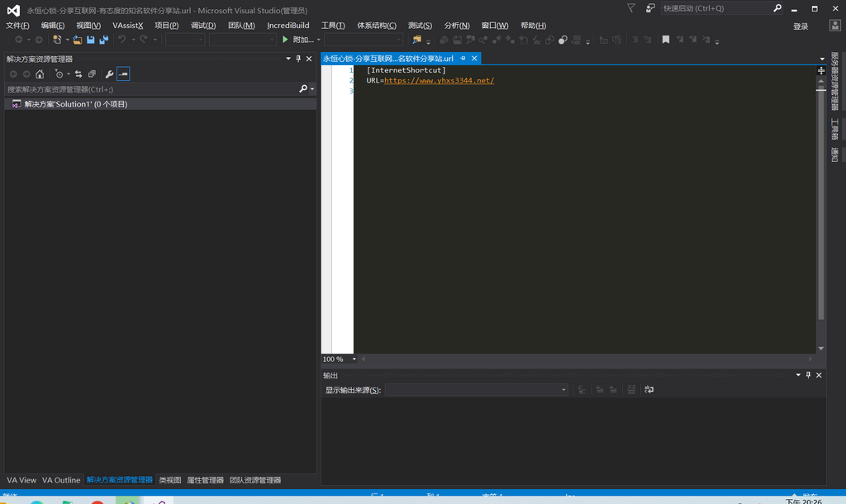846x504 pixels.
Task: Toggle the Preview Selected Items button
Action: tap(123, 74)
